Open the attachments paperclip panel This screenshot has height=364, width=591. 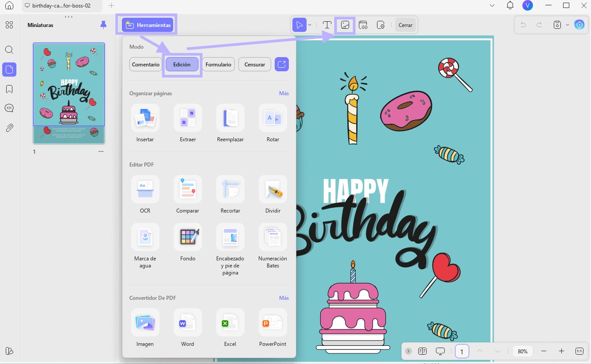pos(9,128)
